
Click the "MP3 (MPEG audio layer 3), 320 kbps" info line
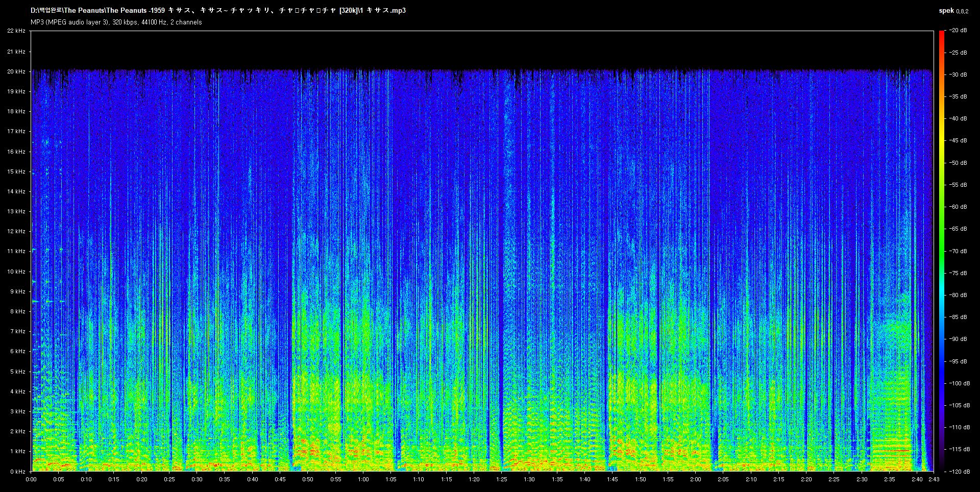[x=116, y=22]
